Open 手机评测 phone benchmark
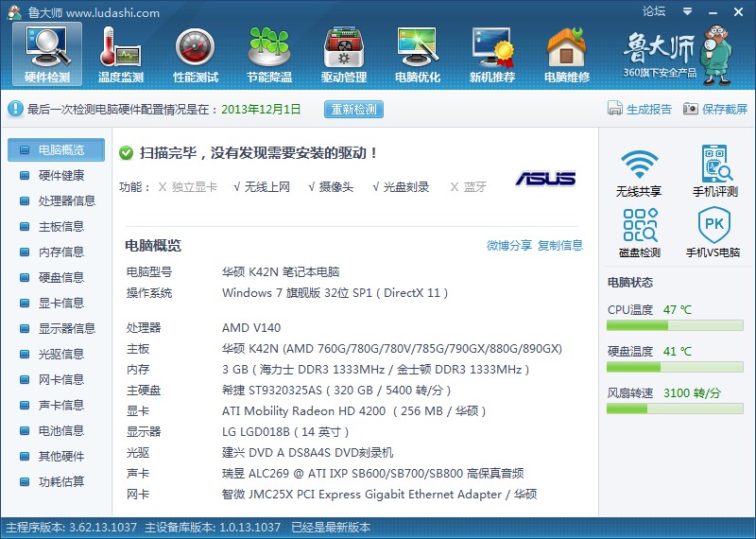 click(715, 171)
